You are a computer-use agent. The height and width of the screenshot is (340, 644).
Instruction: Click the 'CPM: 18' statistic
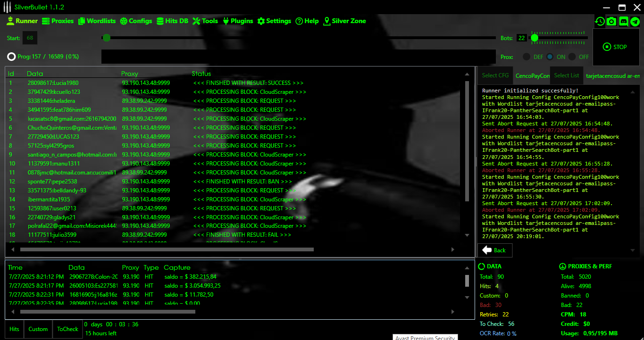(x=573, y=315)
